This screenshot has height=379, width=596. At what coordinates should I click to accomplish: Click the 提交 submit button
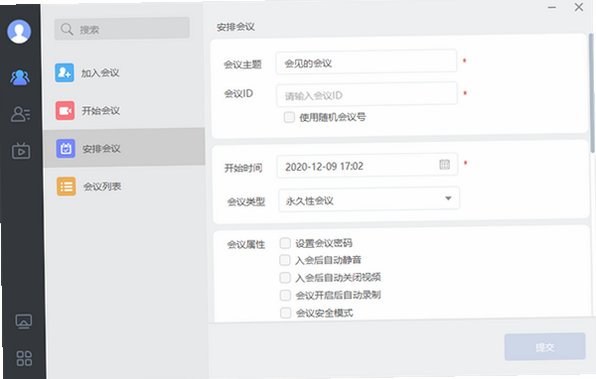pos(545,346)
